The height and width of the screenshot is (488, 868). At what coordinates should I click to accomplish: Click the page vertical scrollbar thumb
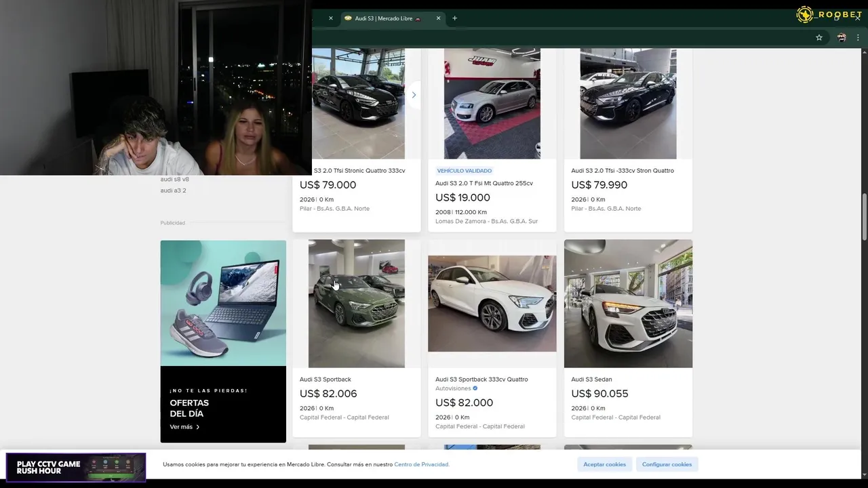pyautogui.click(x=865, y=216)
